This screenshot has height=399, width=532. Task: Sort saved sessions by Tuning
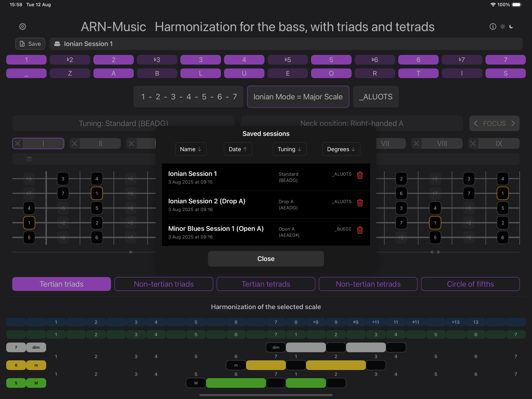pyautogui.click(x=290, y=149)
